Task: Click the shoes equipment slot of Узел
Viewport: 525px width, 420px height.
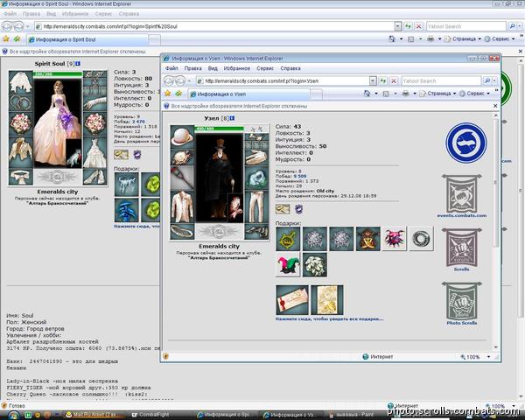Action: click(256, 232)
